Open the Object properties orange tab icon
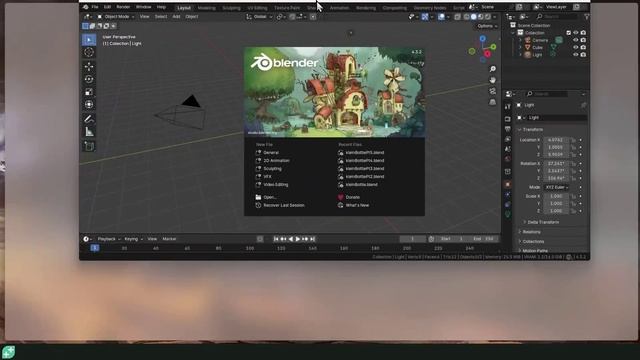The height and width of the screenshot is (360, 640). click(x=508, y=184)
